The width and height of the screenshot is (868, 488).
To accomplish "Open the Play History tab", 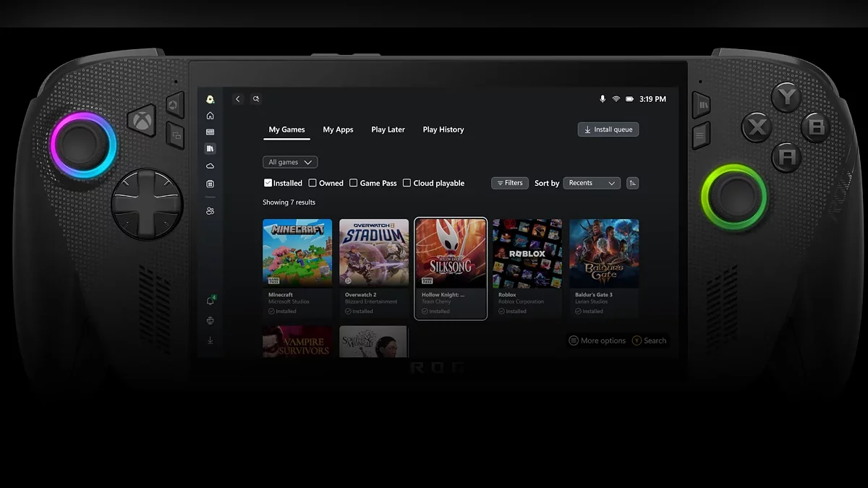I will click(x=443, y=129).
